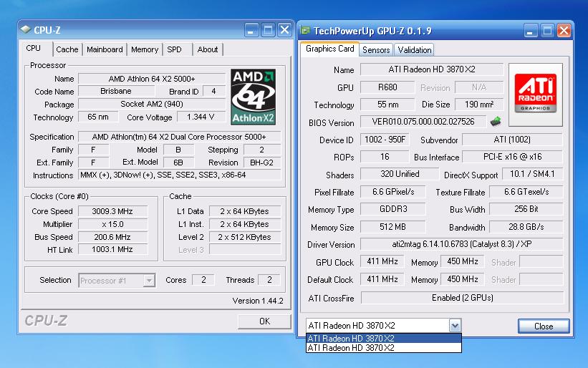588x368 pixels.
Task: Collapse the GPU selector dropdown arrow
Action: [x=455, y=326]
